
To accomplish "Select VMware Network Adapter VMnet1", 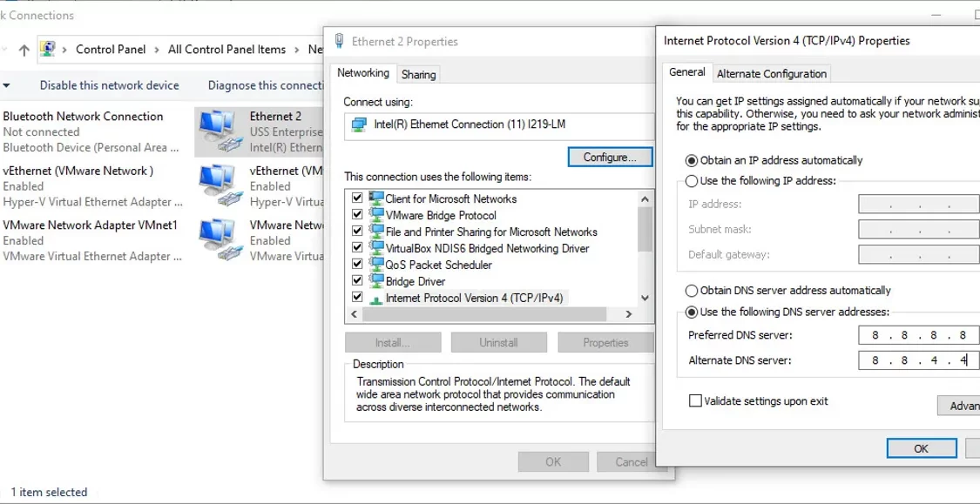I will [x=94, y=240].
